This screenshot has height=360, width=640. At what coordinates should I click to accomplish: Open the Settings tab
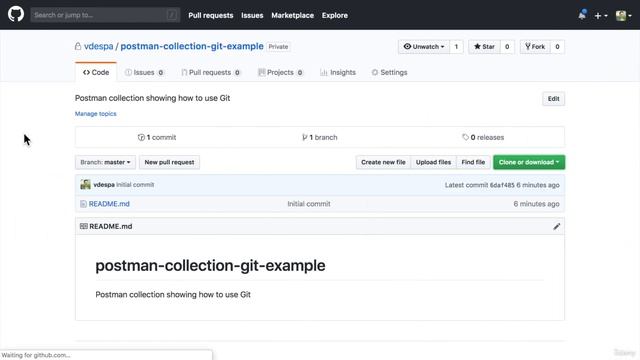(x=389, y=72)
